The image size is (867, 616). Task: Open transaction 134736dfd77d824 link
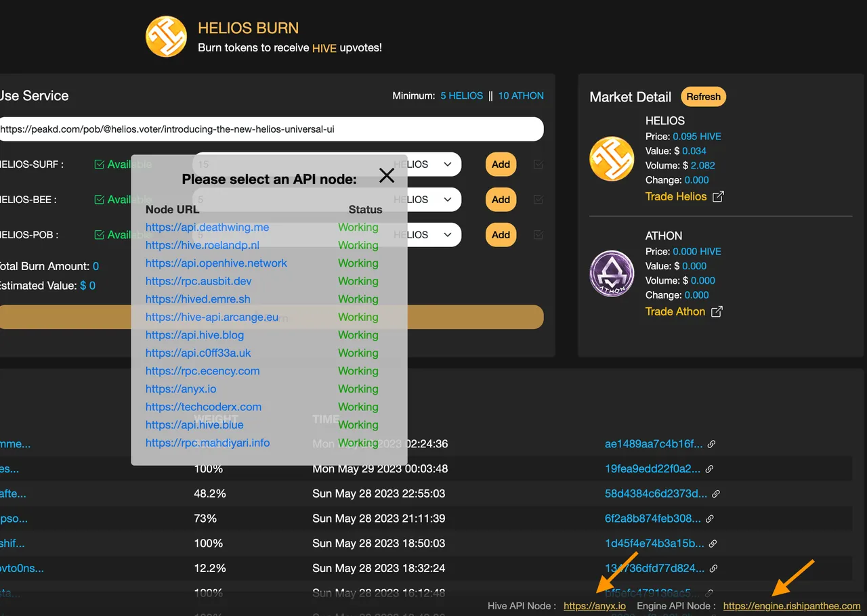pyautogui.click(x=655, y=568)
